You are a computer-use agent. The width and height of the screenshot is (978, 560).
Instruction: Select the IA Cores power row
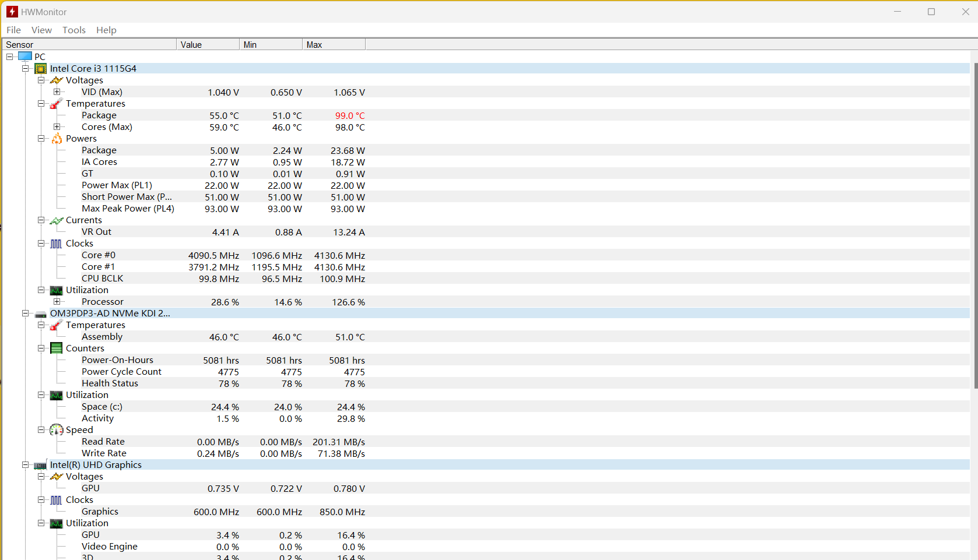[486, 162]
